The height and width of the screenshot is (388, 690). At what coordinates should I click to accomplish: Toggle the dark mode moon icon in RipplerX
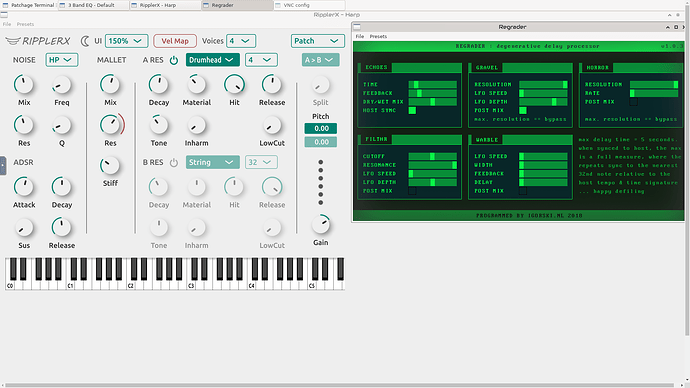click(85, 41)
